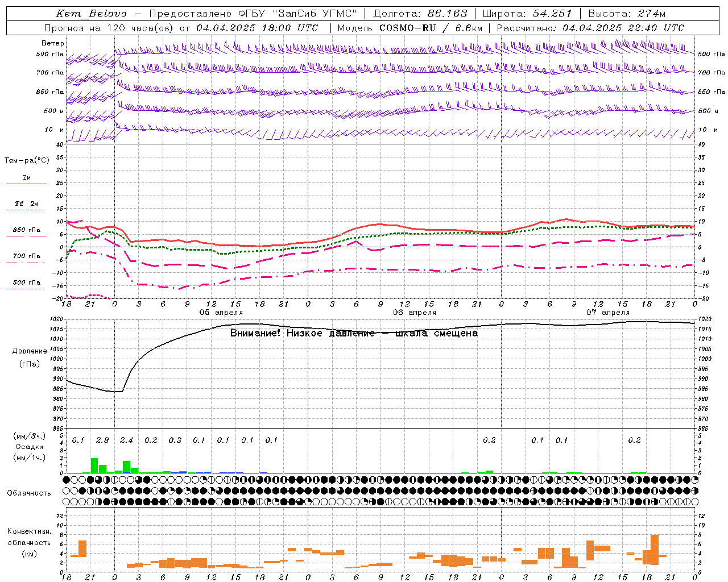Click the warning Внимание! Низкое давление
Image resolution: width=728 pixels, height=582 pixels.
(x=302, y=333)
